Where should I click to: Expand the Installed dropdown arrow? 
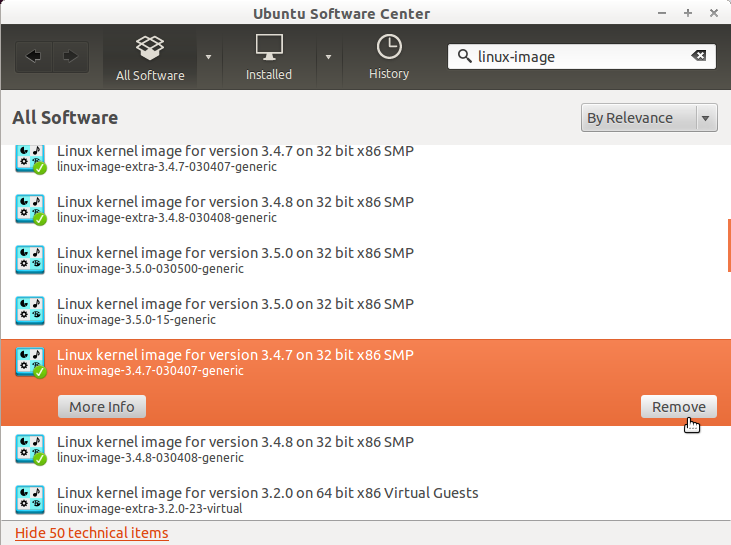point(328,57)
